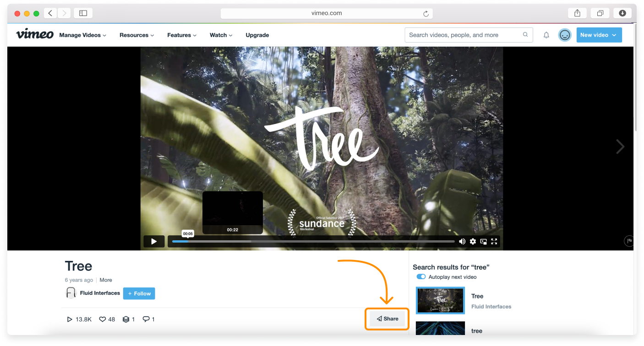Open the New video dropdown

[x=599, y=35]
